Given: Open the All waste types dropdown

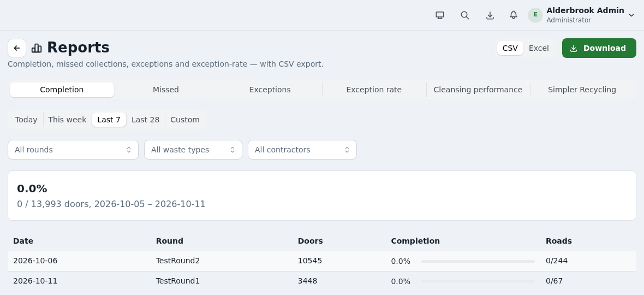Looking at the screenshot, I should tap(193, 150).
